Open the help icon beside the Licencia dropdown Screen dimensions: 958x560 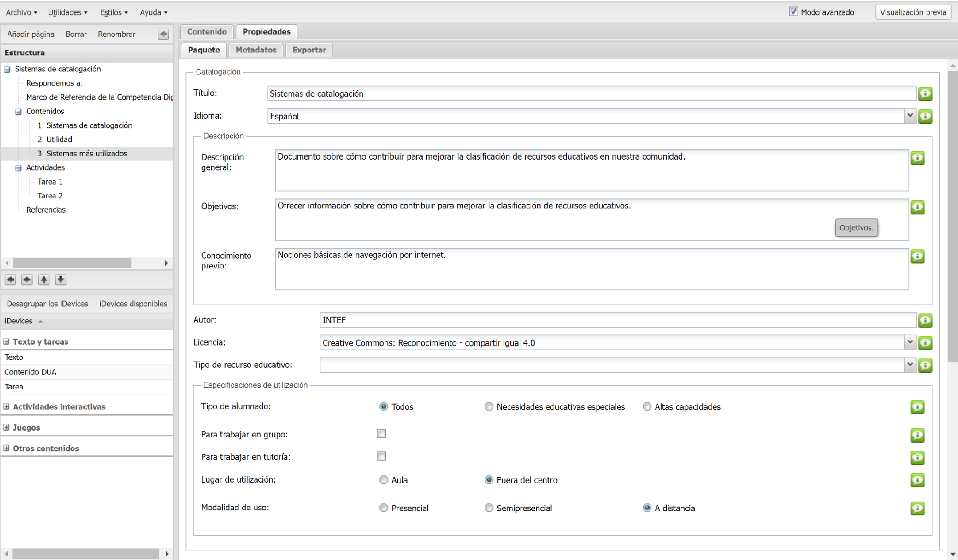click(925, 343)
